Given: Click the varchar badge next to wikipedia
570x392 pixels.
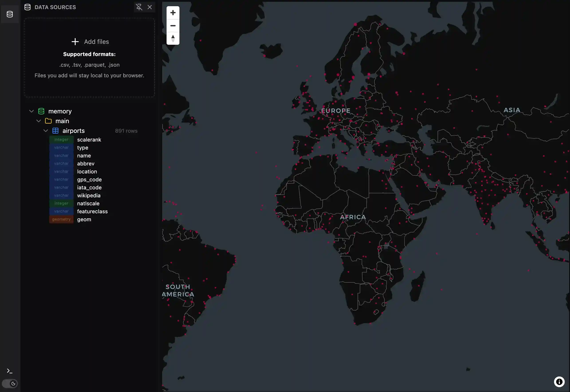Looking at the screenshot, I should [61, 195].
